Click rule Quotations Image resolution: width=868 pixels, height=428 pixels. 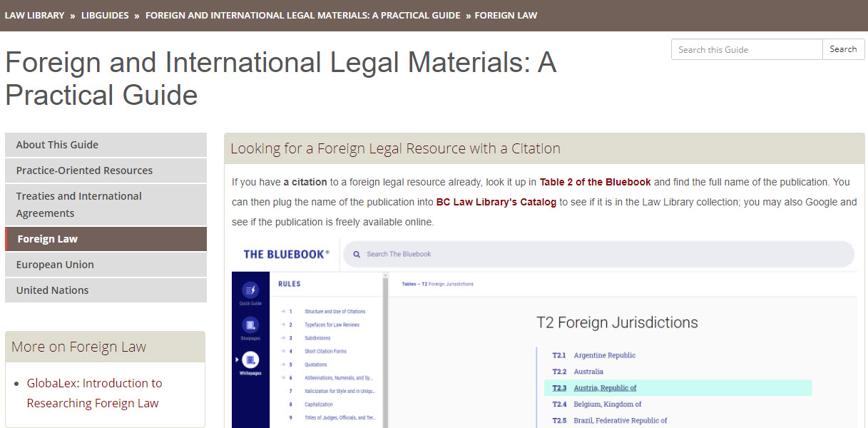[316, 365]
